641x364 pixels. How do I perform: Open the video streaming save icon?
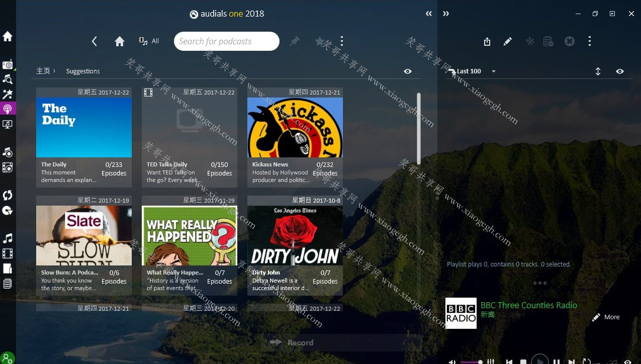pos(8,167)
